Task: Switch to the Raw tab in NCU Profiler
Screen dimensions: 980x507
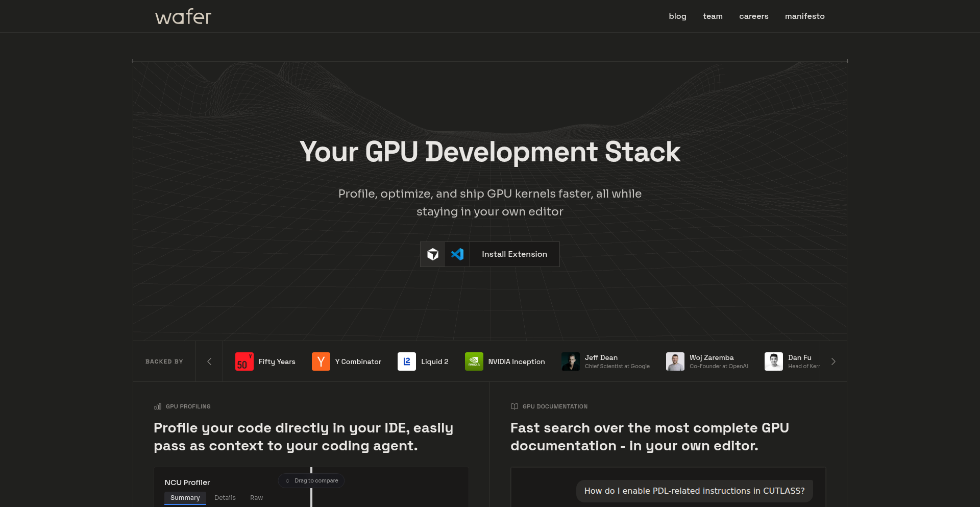Action: [x=256, y=498]
